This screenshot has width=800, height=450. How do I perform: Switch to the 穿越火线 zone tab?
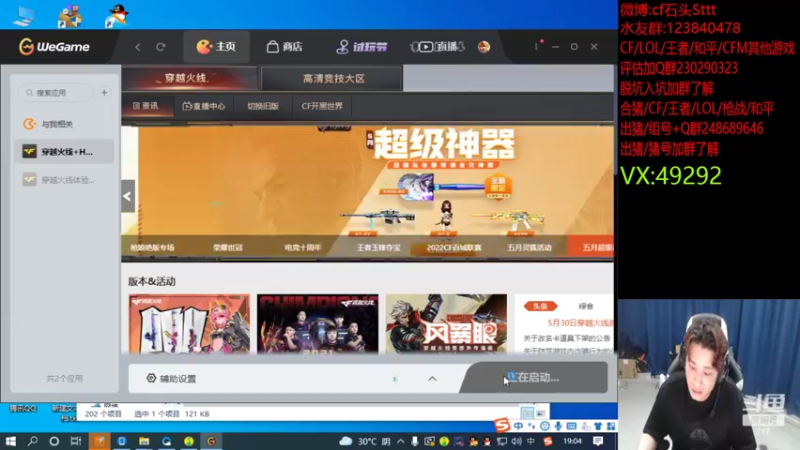190,78
